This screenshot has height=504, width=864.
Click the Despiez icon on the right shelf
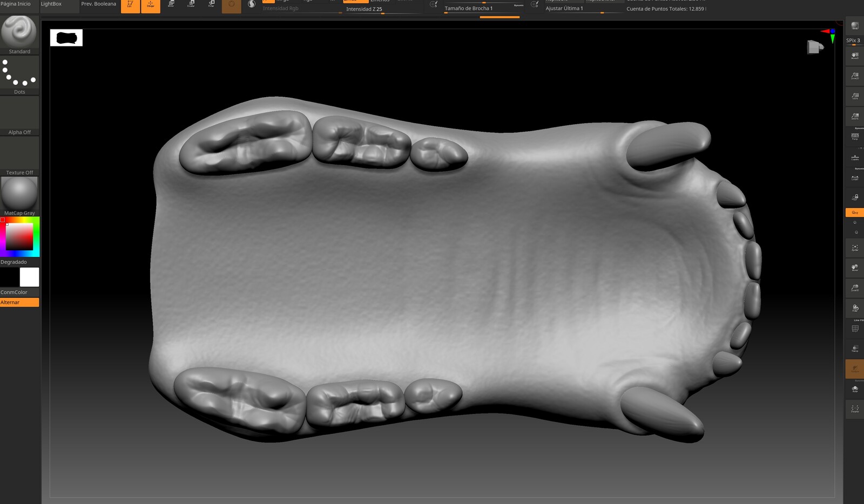855,410
